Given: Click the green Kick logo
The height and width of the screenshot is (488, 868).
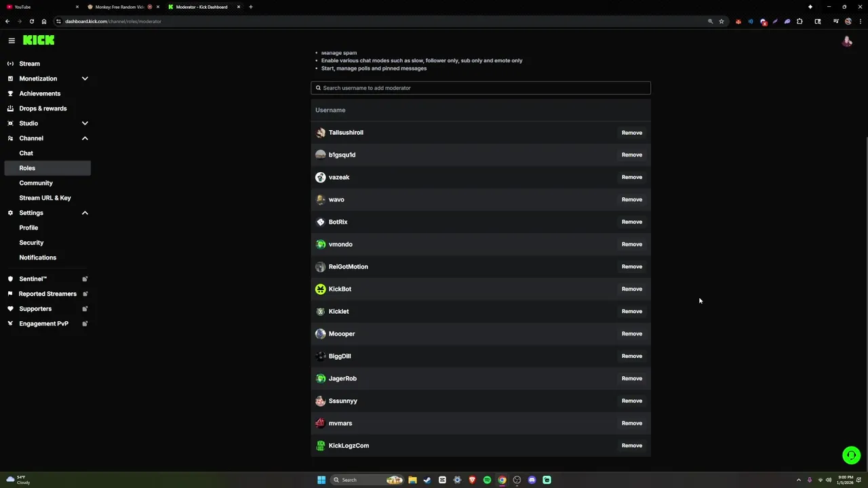Looking at the screenshot, I should (39, 41).
